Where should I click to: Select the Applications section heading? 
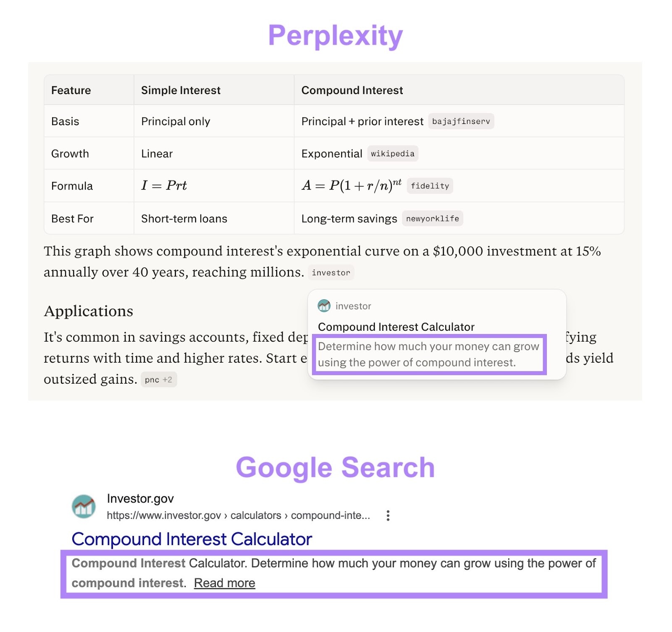[x=89, y=311]
